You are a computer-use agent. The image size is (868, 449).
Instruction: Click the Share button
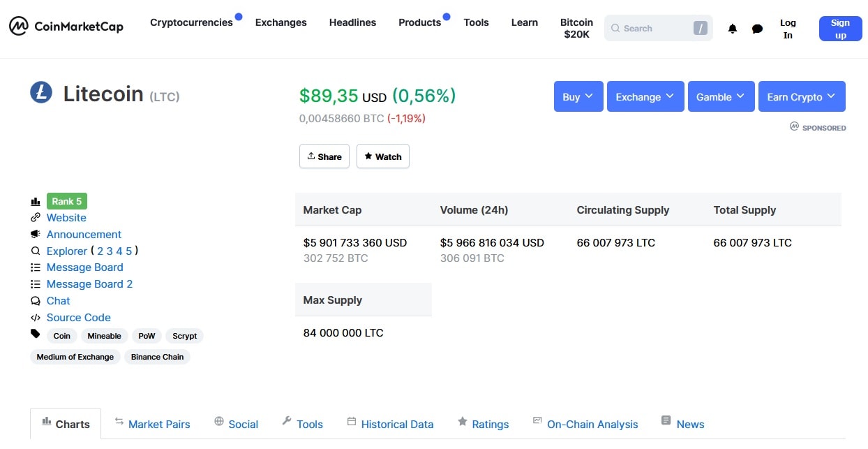coord(324,156)
